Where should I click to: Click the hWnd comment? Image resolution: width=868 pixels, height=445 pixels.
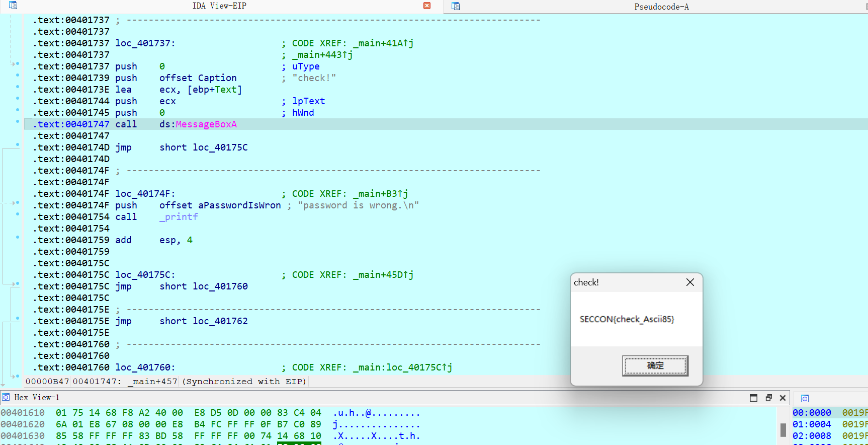point(303,113)
